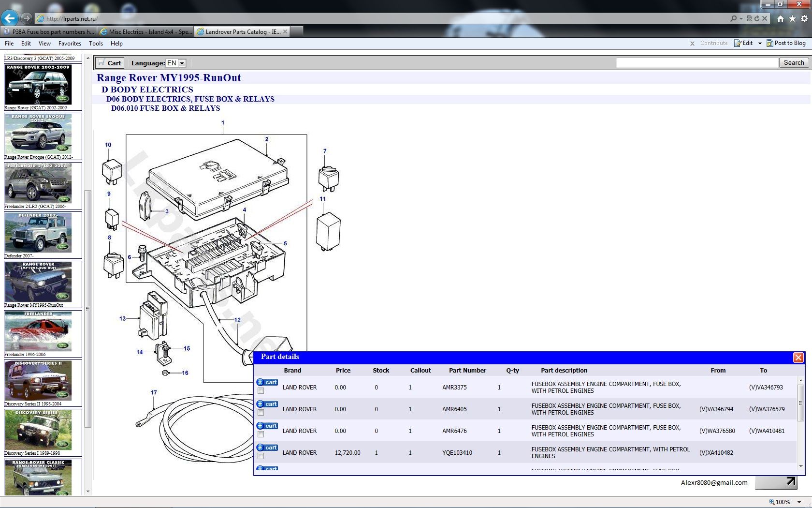Click the Alexr8080@gmail.com email text
Screen dimensions: 812x508
714,482
